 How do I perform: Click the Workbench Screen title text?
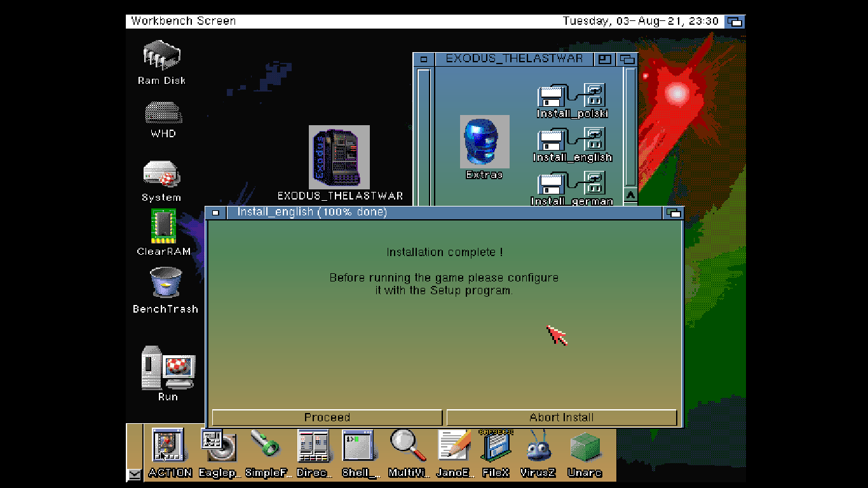coord(184,21)
